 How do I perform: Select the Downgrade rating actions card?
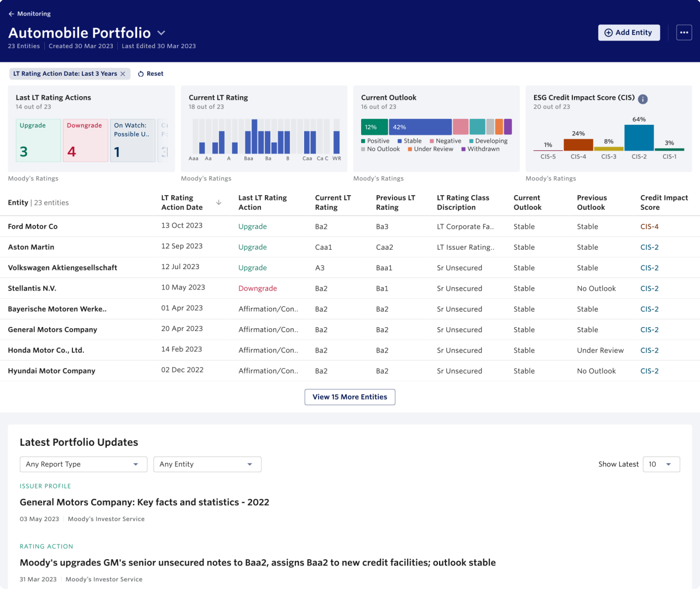click(85, 140)
